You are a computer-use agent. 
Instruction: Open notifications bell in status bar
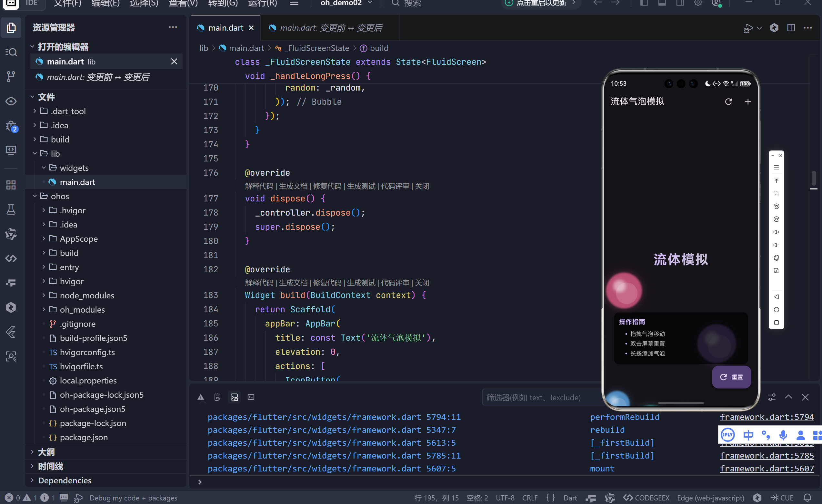coord(807,498)
